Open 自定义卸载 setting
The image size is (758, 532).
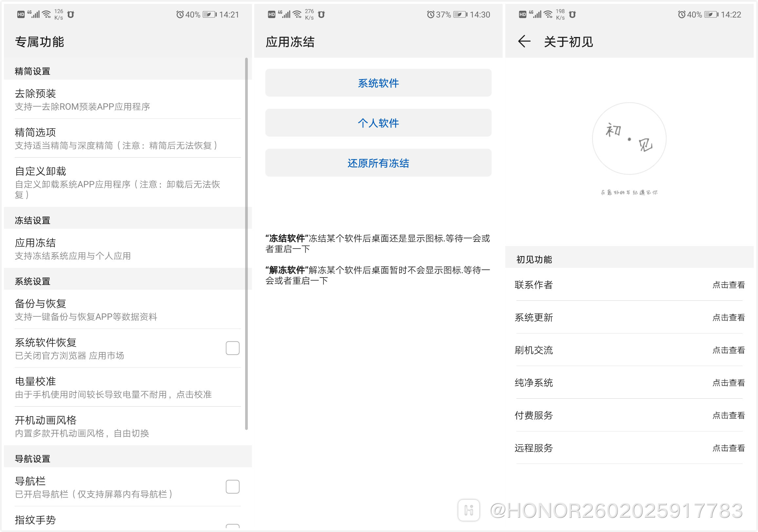(128, 182)
